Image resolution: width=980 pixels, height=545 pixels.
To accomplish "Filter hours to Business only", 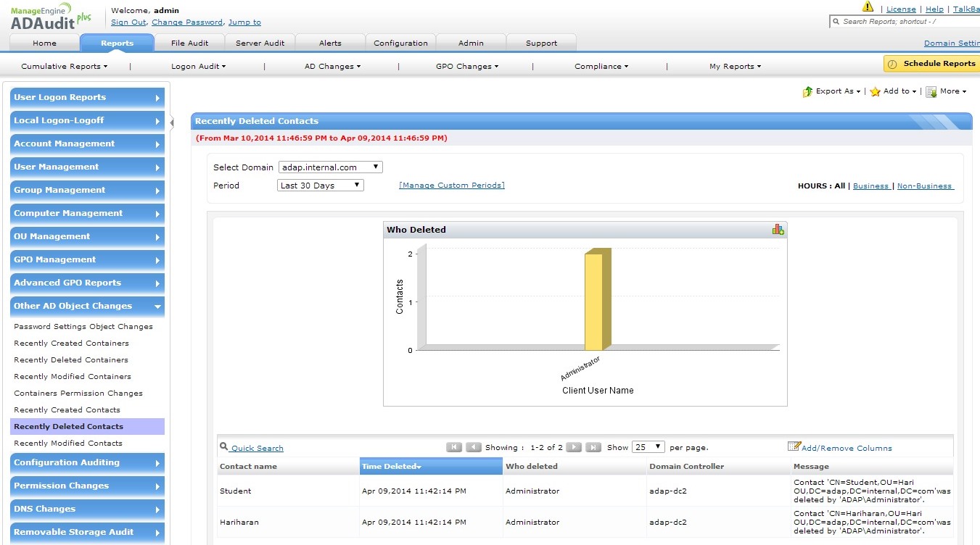I will (870, 186).
